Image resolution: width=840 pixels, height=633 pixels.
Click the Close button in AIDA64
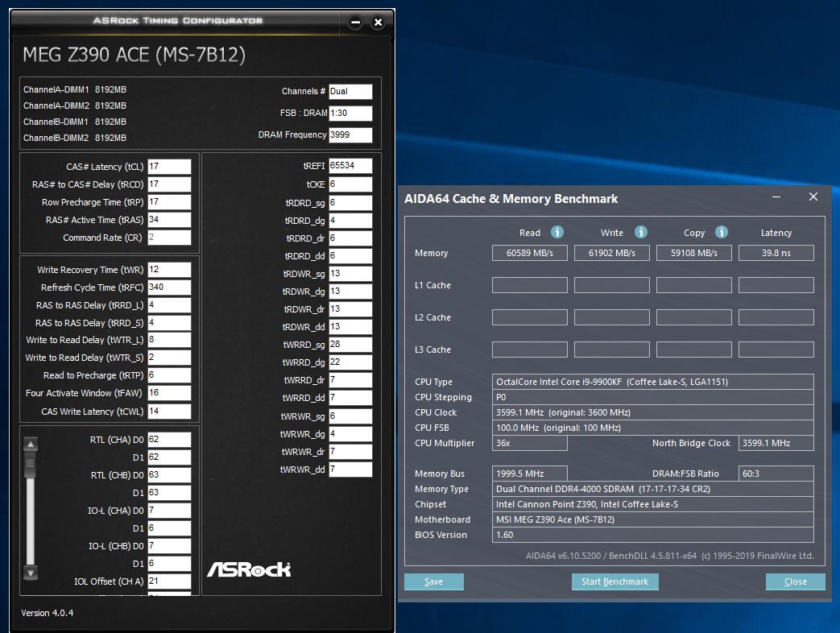pos(795,581)
